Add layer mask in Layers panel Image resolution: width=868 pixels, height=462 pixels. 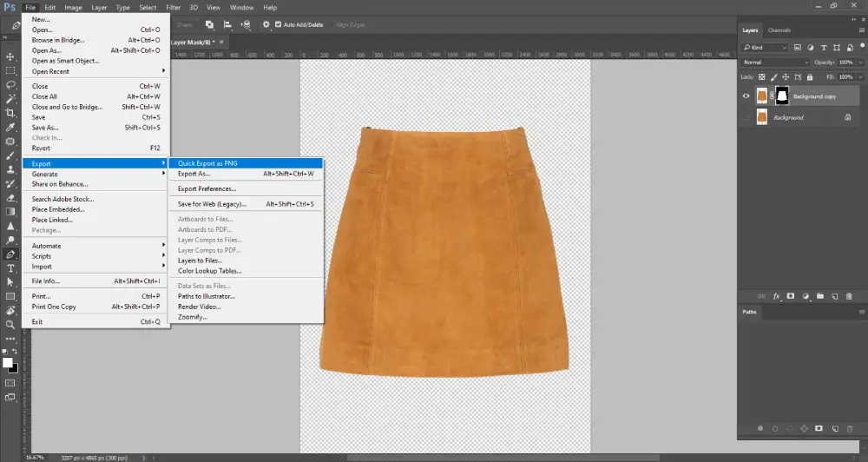pos(791,296)
